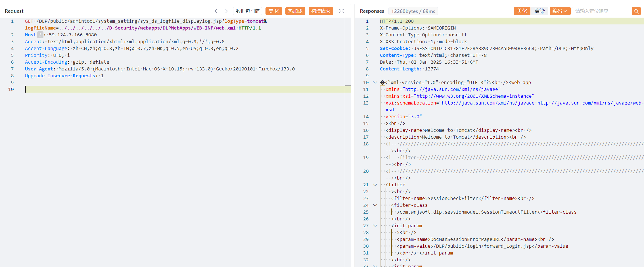Click the Upgrade-Insecure-Requests header name
The width and height of the screenshot is (644, 267).
60,76
